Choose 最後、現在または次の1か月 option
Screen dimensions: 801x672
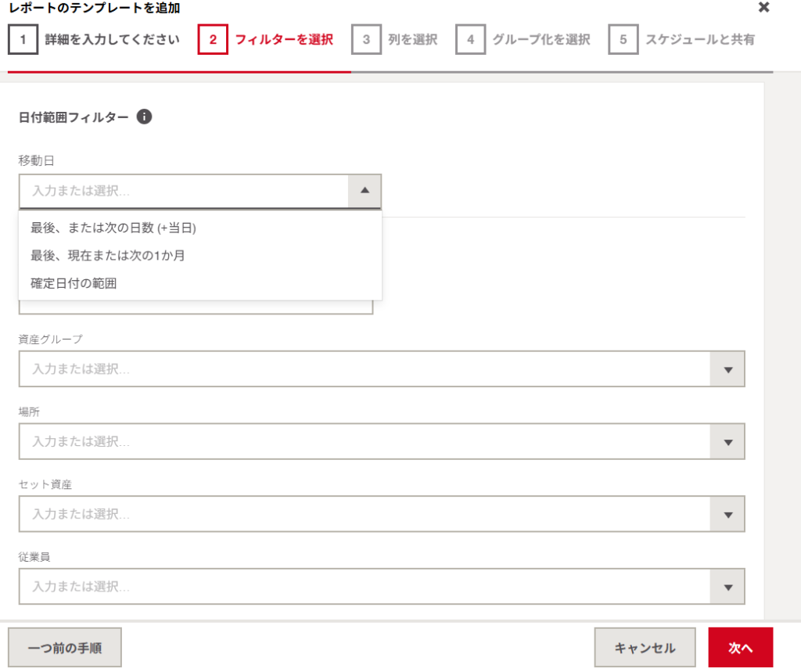point(108,256)
